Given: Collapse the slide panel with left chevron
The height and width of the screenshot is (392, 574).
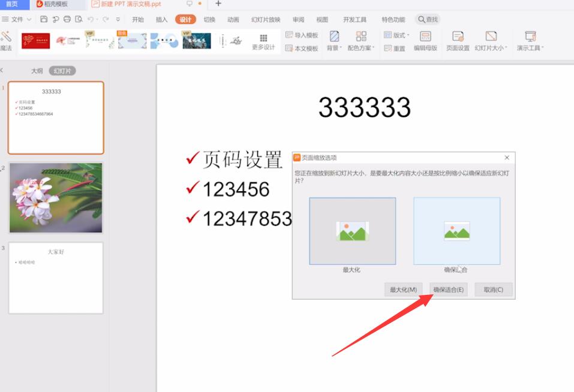Looking at the screenshot, I should (2, 70).
